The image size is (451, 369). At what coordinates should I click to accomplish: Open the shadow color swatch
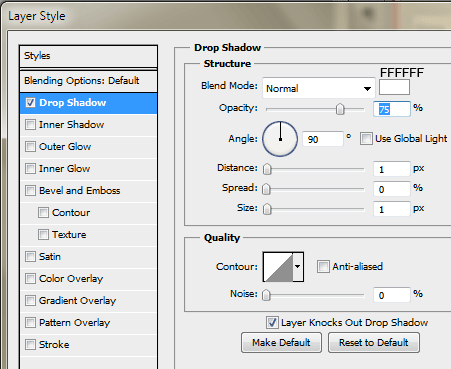394,87
